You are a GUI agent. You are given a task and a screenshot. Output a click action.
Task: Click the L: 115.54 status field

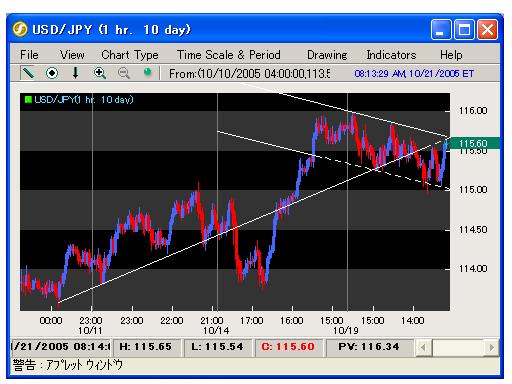(x=217, y=347)
